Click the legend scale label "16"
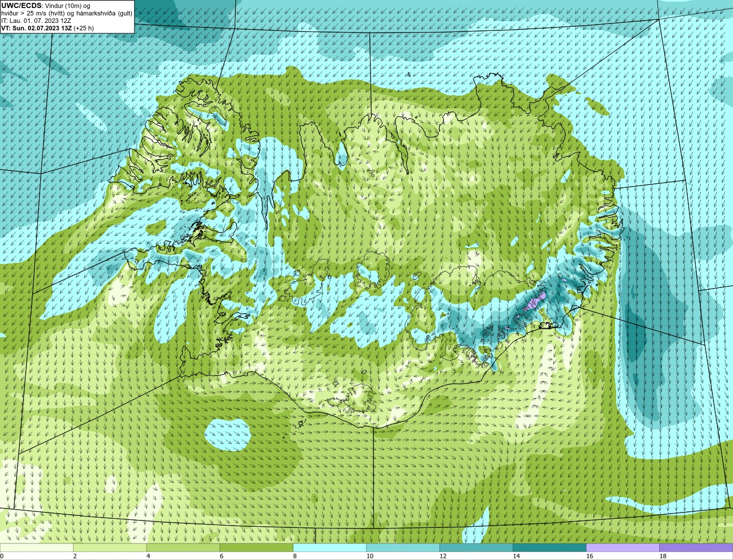Image resolution: width=733 pixels, height=560 pixels. coord(590,556)
